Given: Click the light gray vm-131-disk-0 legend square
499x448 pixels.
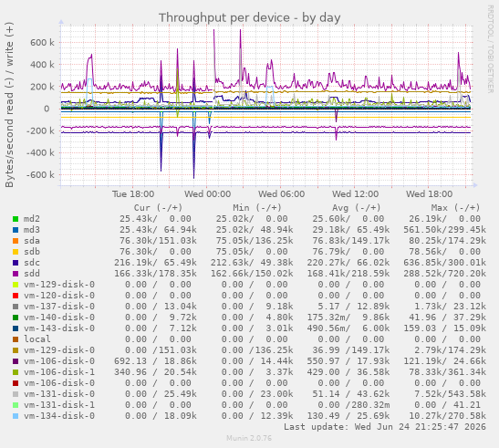Looking at the screenshot, I should (x=16, y=394).
